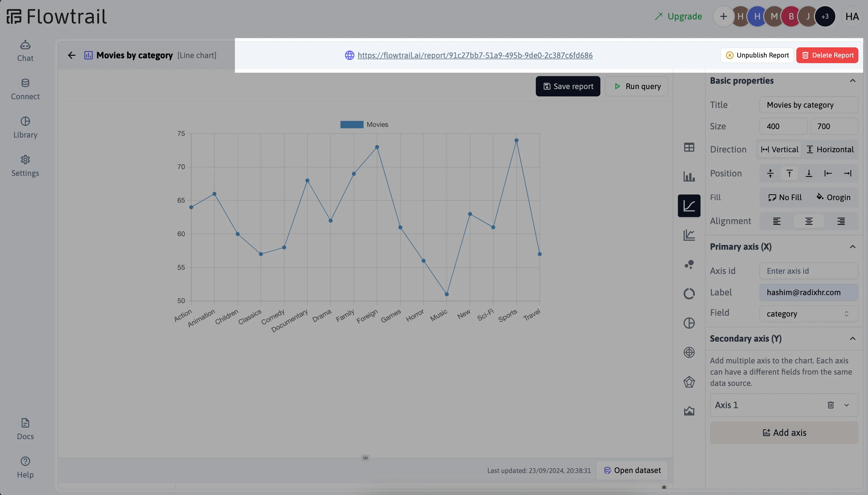The height and width of the screenshot is (495, 868).
Task: Open Settings from the sidebar
Action: 25,166
